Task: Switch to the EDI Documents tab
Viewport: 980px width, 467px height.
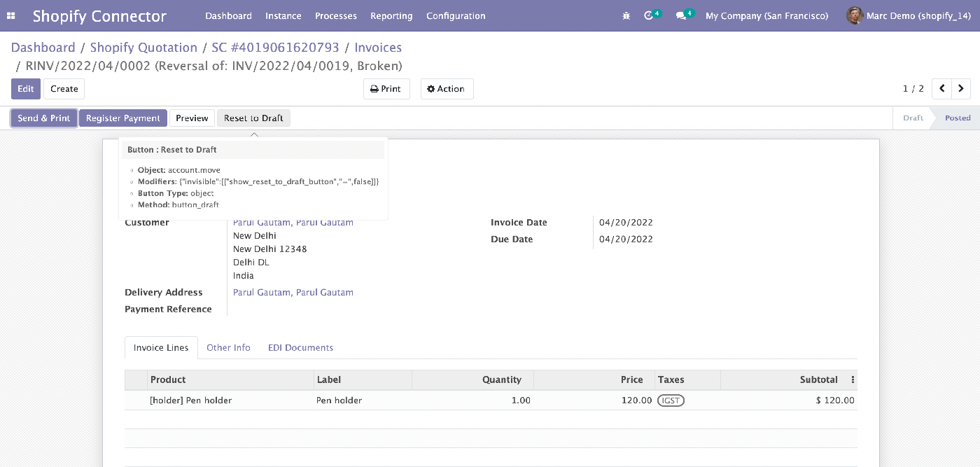Action: pos(300,347)
